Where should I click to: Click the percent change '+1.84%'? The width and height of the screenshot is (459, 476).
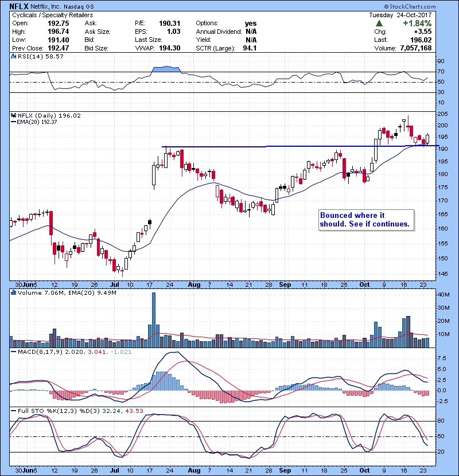tap(417, 24)
